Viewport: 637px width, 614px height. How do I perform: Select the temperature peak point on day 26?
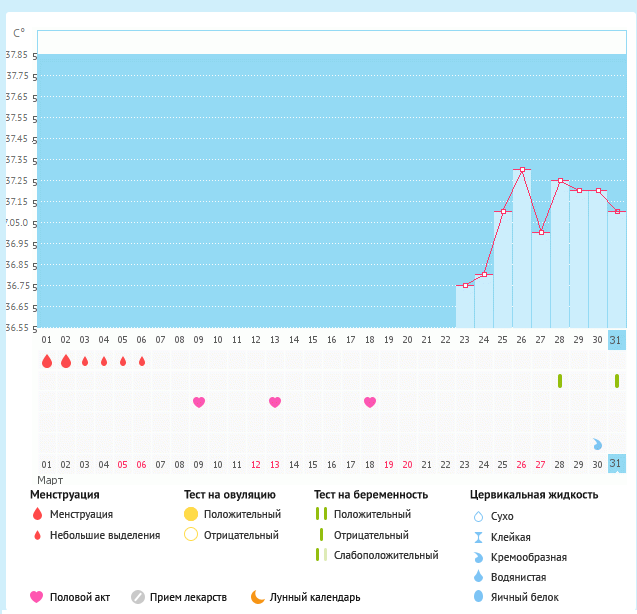coord(522,170)
